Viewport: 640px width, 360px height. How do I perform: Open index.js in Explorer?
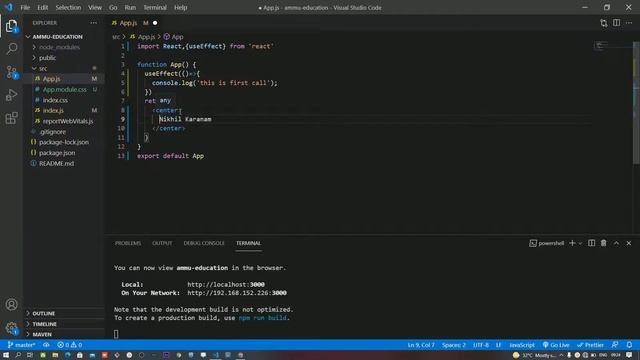click(53, 110)
